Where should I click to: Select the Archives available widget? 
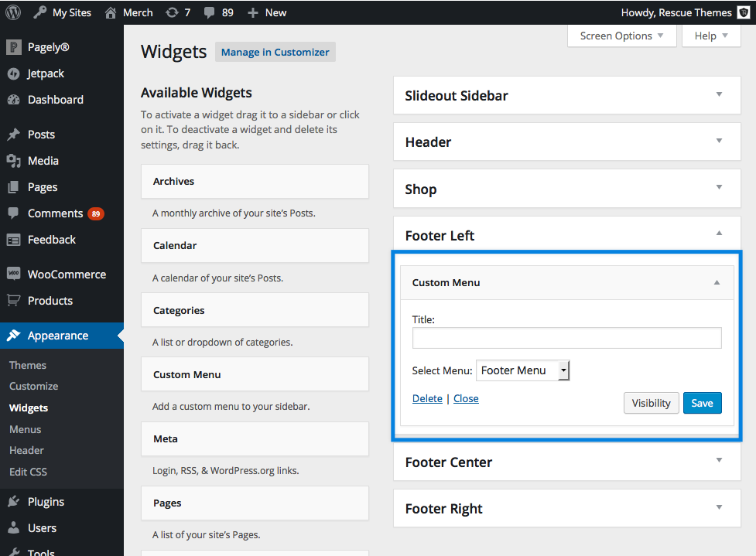(255, 181)
